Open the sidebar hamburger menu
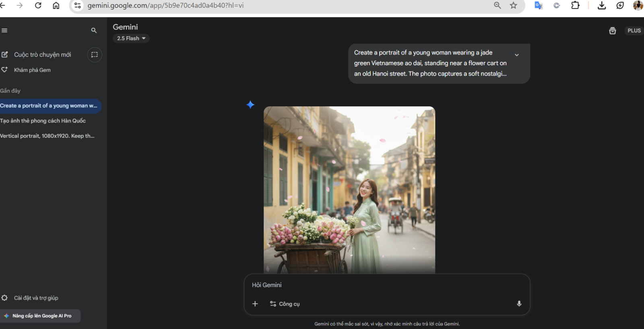Screen dimensions: 644x329 tap(4, 31)
